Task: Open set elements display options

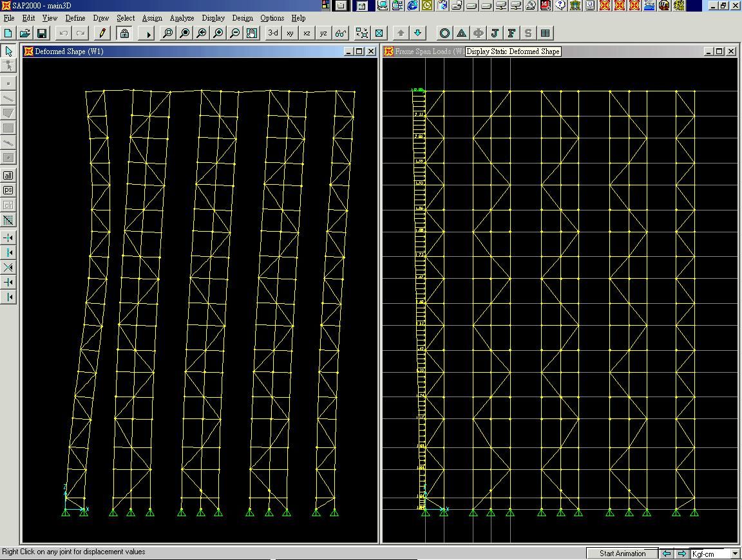Action: (x=379, y=33)
